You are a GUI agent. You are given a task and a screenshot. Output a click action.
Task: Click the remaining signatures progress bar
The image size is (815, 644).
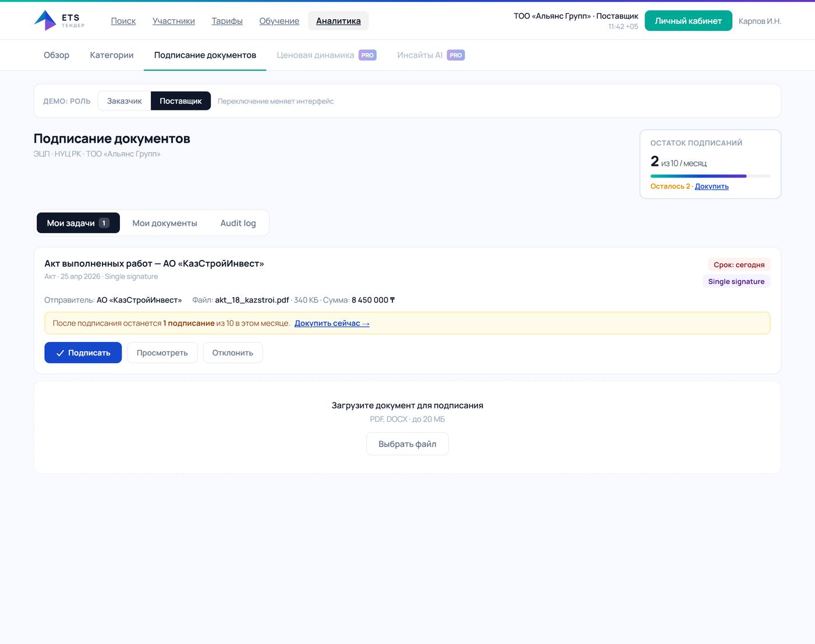point(710,176)
